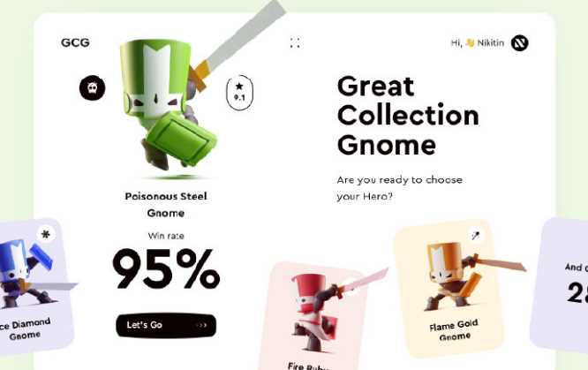This screenshot has width=588, height=370.
Task: Click the 95% win rate number
Action: point(166,269)
